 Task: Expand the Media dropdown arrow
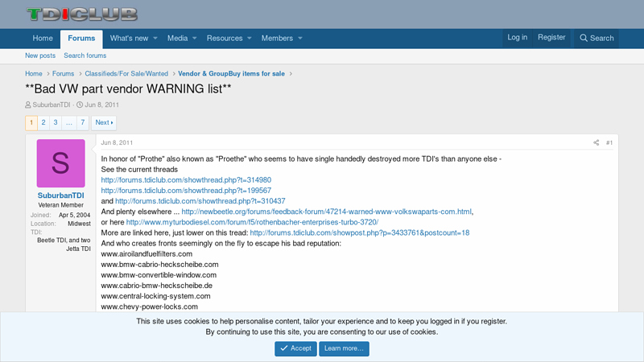[x=195, y=38]
